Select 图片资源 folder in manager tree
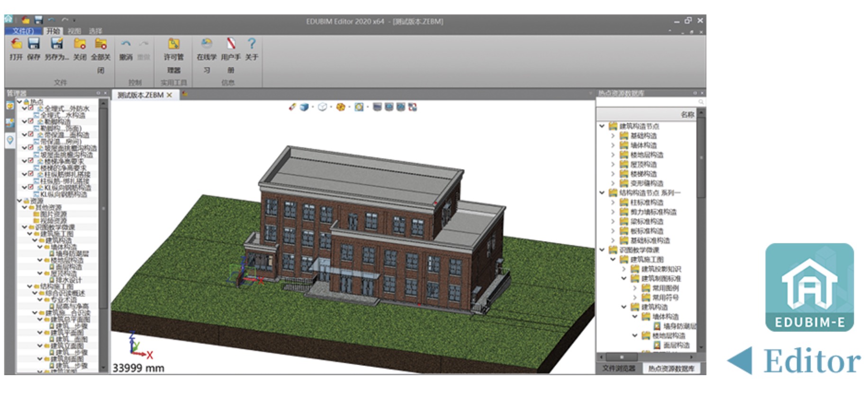868x393 pixels. pyautogui.click(x=53, y=214)
